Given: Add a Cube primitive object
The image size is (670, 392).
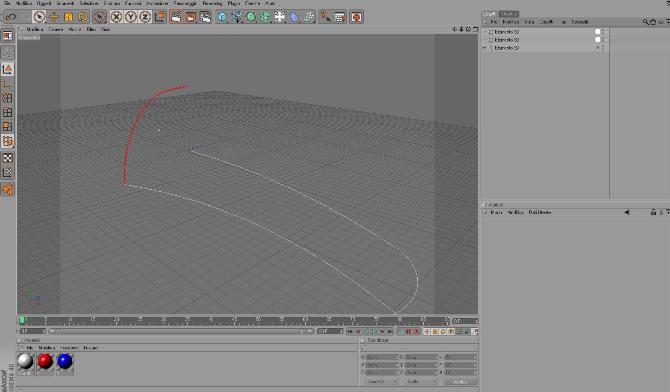Looking at the screenshot, I should coord(222,17).
